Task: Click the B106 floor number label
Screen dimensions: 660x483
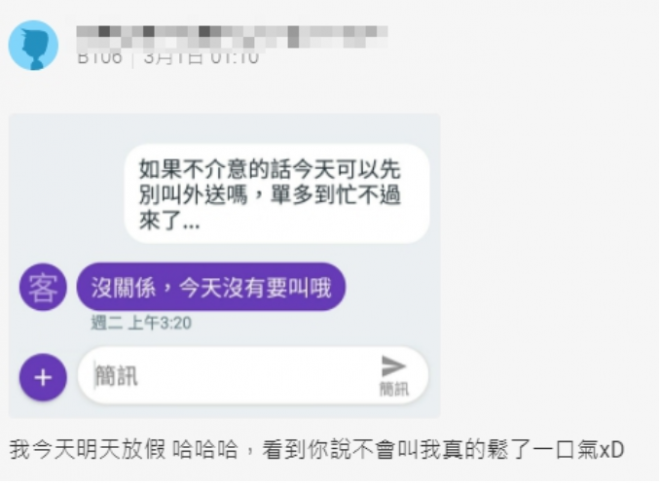Action: click(100, 58)
